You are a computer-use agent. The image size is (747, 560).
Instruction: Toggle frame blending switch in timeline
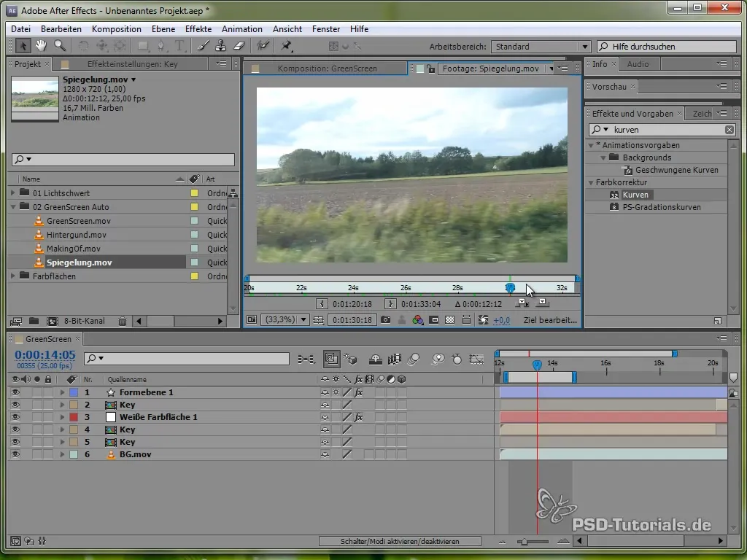(395, 359)
